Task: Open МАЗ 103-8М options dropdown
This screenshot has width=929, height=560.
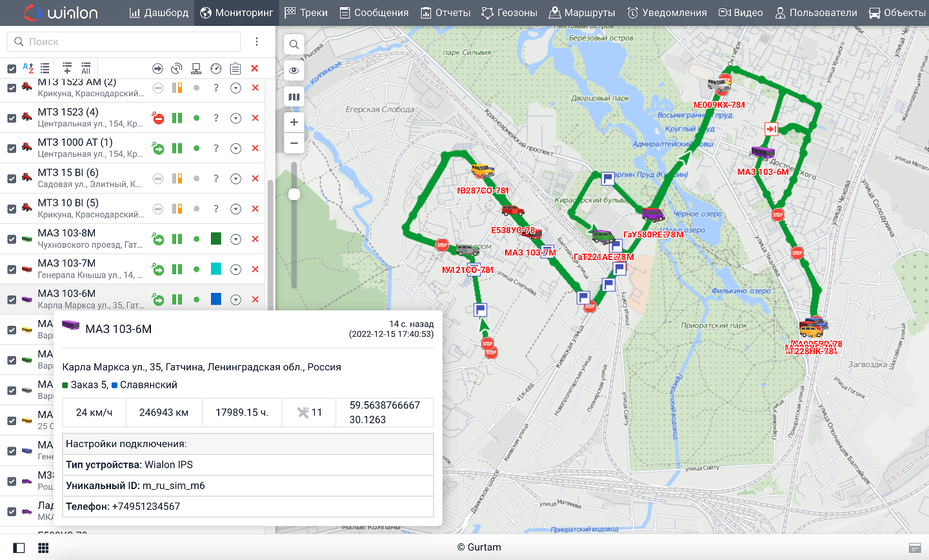Action: point(236,239)
